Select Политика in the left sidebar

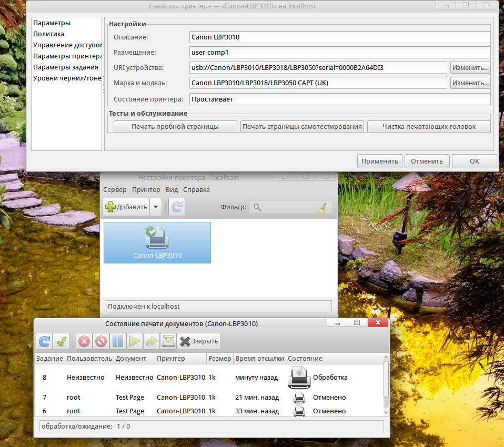tap(48, 34)
